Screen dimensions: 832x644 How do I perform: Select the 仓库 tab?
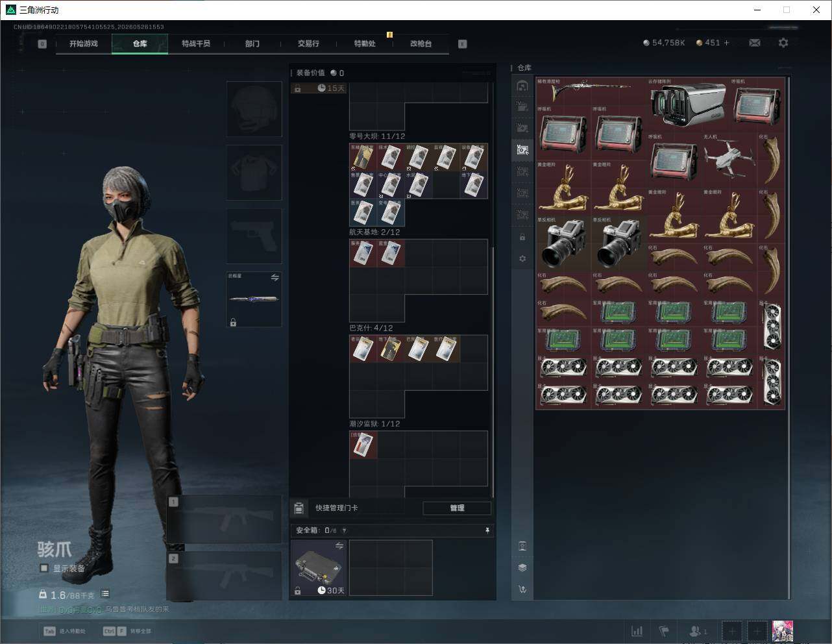point(140,43)
